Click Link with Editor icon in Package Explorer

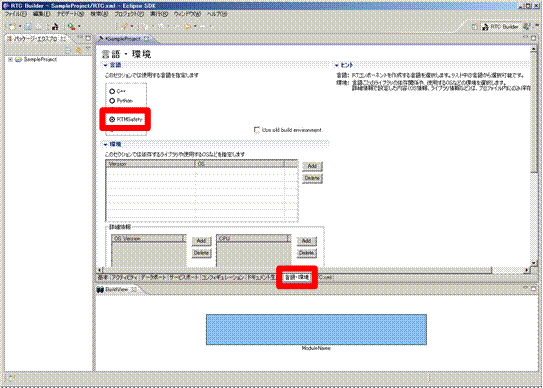click(x=78, y=50)
